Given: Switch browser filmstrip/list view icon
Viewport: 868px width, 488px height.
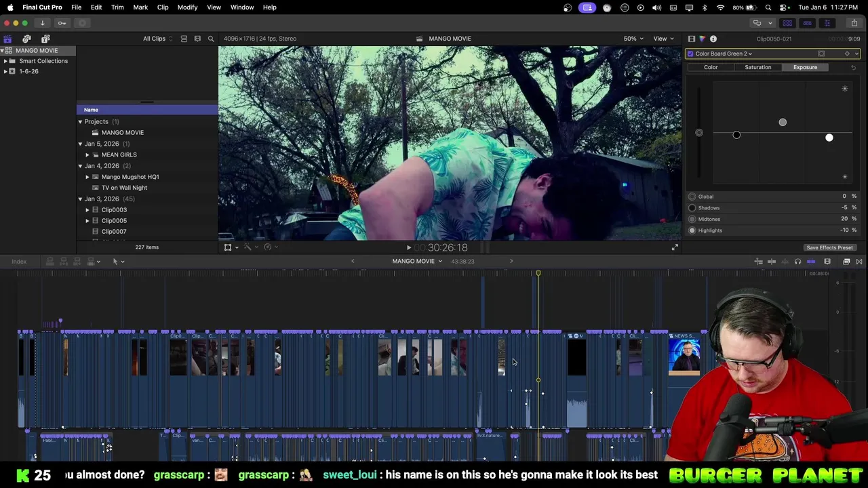Looking at the screenshot, I should click(197, 39).
